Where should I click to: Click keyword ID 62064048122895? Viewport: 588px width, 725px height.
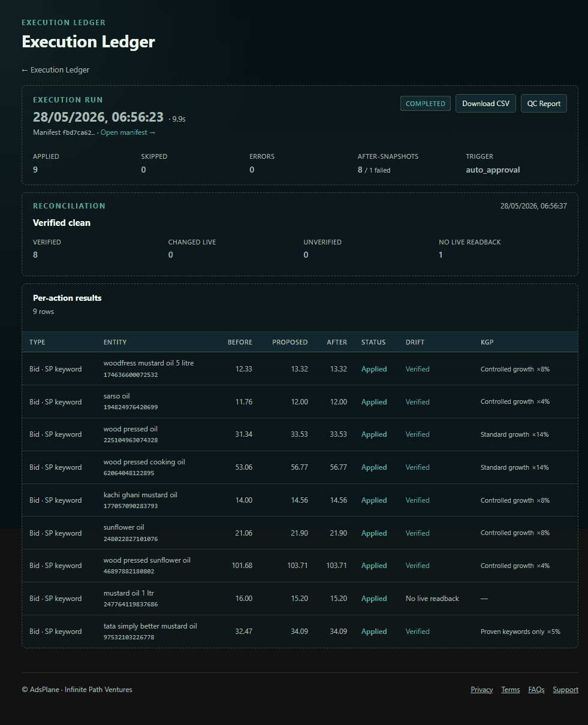129,473
